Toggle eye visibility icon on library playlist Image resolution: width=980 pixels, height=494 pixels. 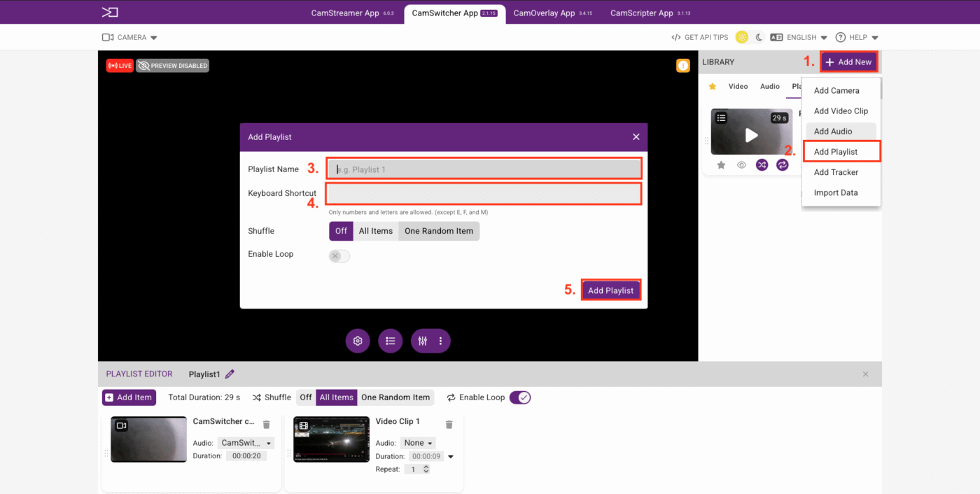click(741, 165)
